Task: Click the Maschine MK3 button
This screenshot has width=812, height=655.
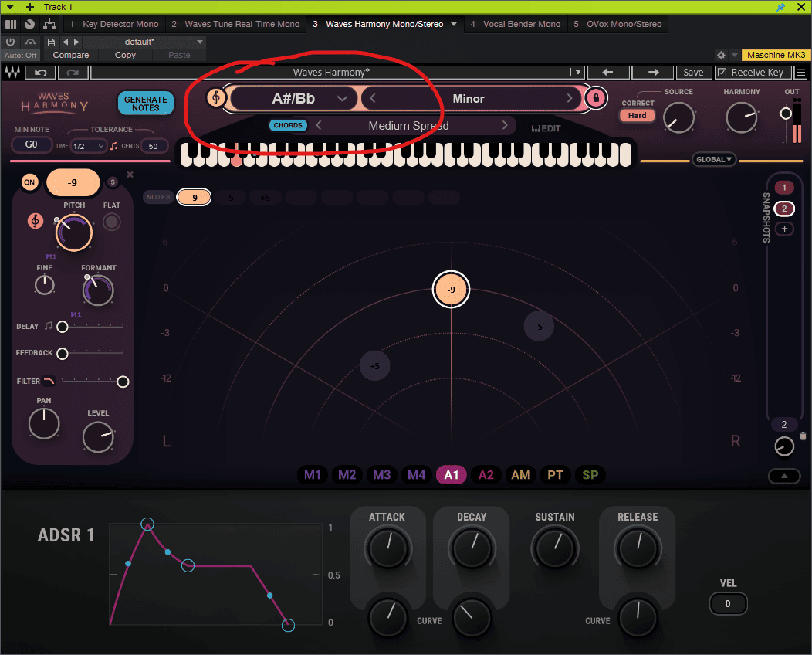Action: coord(776,55)
